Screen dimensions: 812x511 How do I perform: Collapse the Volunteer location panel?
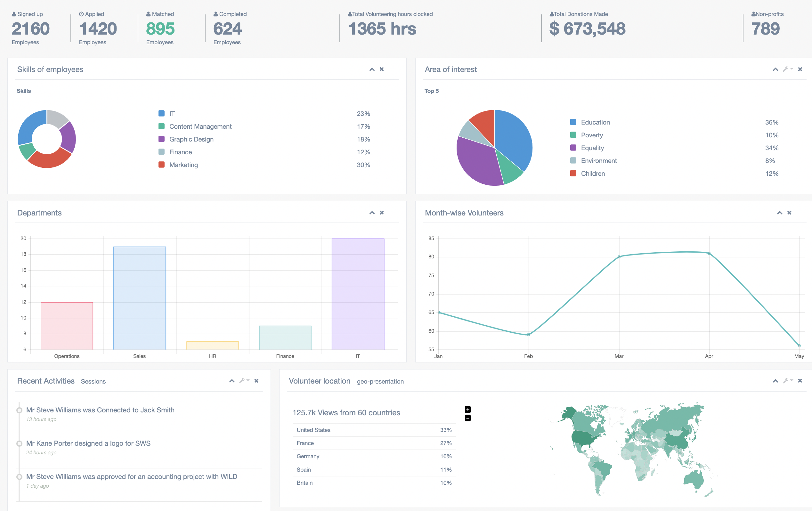click(x=775, y=381)
